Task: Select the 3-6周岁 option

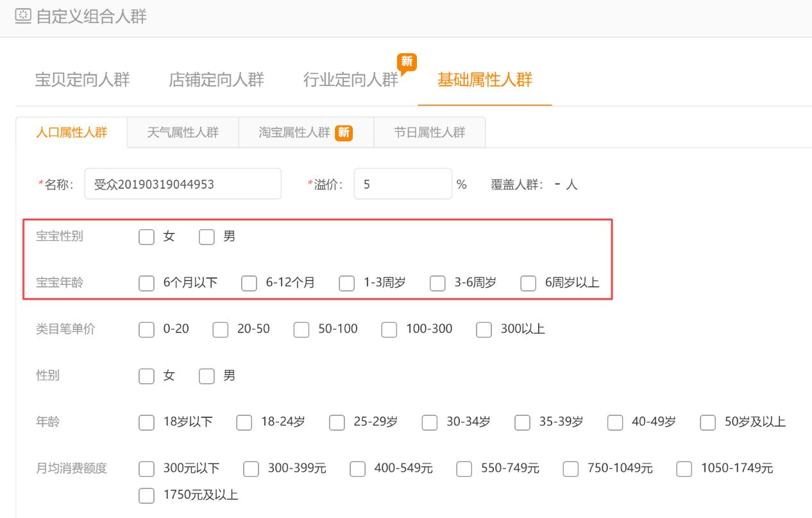Action: [x=438, y=283]
